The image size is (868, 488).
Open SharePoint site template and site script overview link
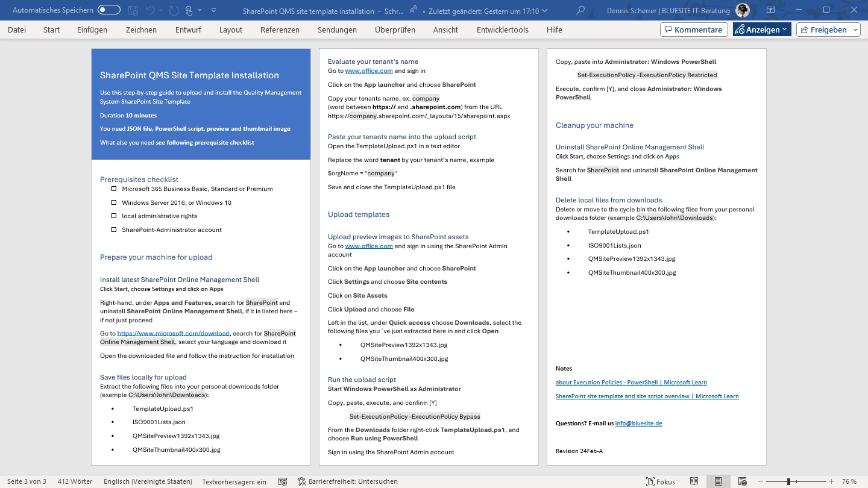point(647,396)
